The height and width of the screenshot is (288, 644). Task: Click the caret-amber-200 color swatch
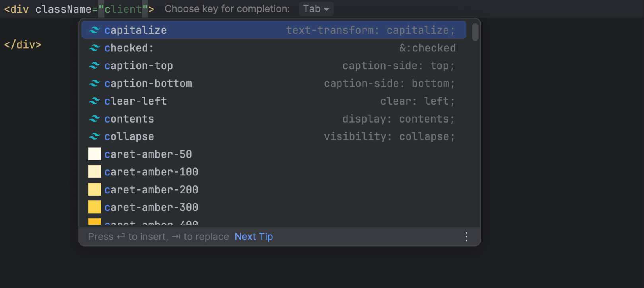pos(94,189)
